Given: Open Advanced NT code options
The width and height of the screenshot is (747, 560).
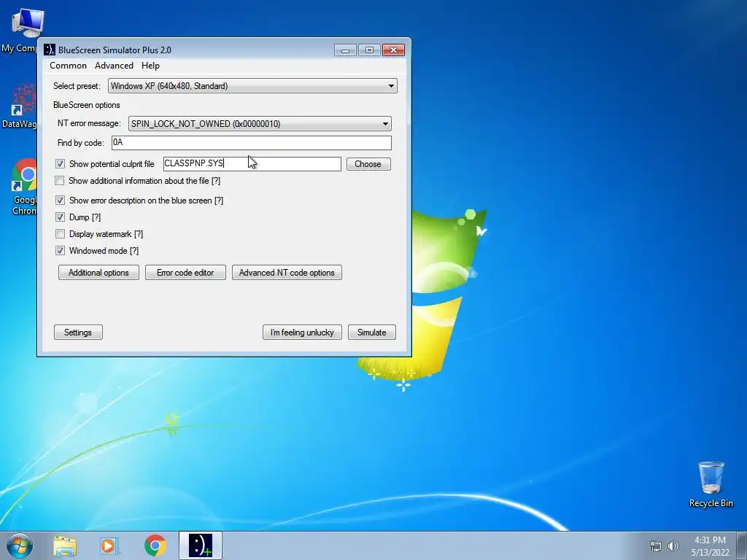Looking at the screenshot, I should (x=287, y=273).
